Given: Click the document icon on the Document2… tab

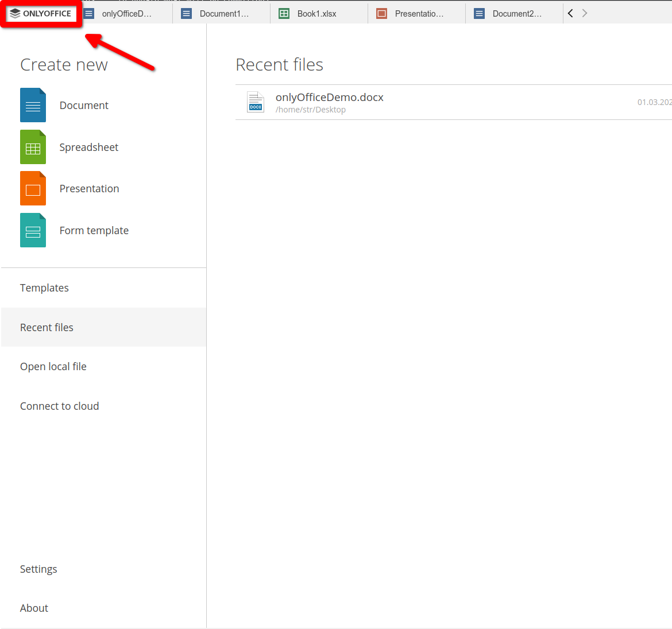Looking at the screenshot, I should tap(480, 14).
